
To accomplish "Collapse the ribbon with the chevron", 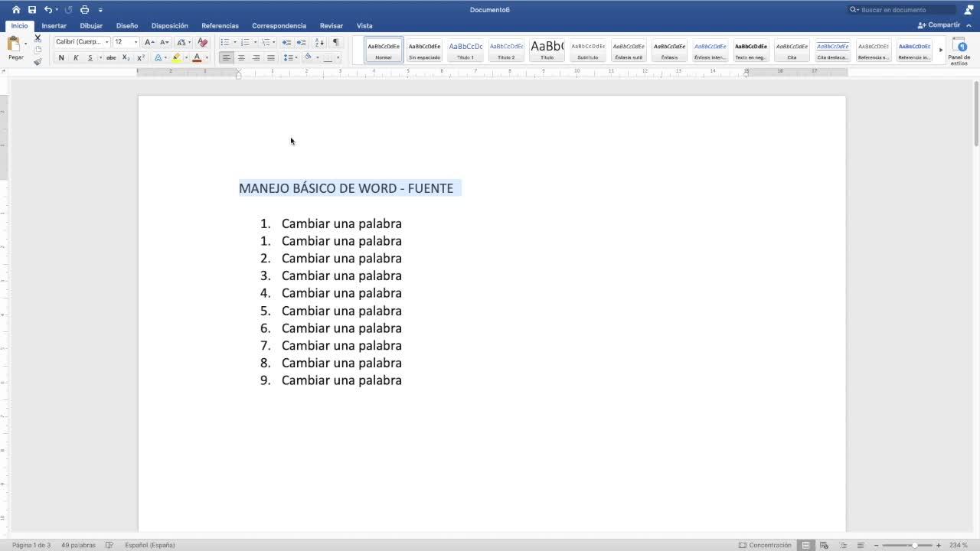I will 969,25.
